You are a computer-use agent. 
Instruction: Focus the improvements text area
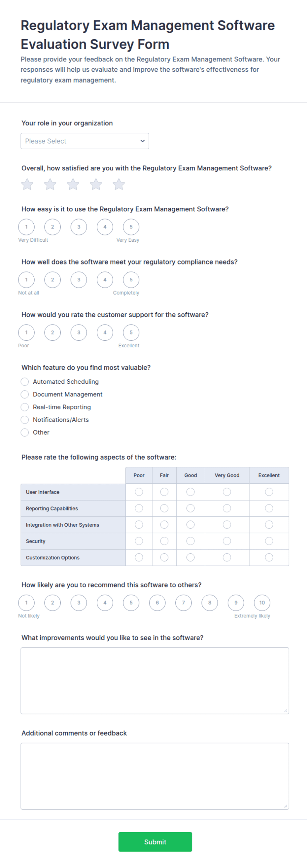pyautogui.click(x=155, y=681)
